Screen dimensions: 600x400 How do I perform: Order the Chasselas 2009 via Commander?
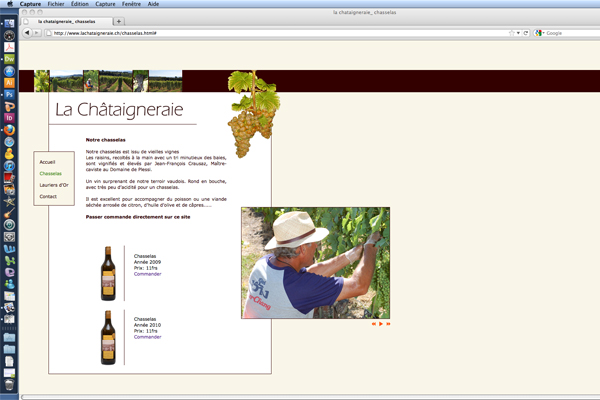pyautogui.click(x=147, y=274)
